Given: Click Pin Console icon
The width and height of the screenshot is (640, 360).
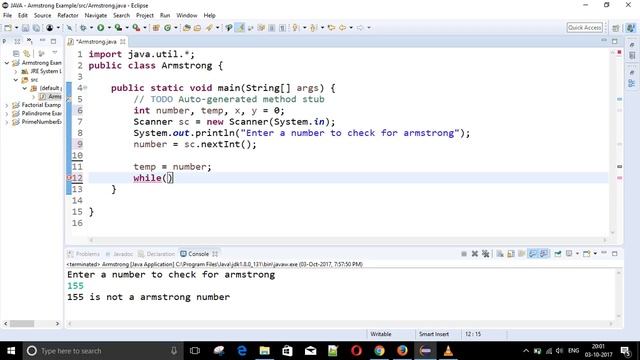Looking at the screenshot, I should point(558,254).
